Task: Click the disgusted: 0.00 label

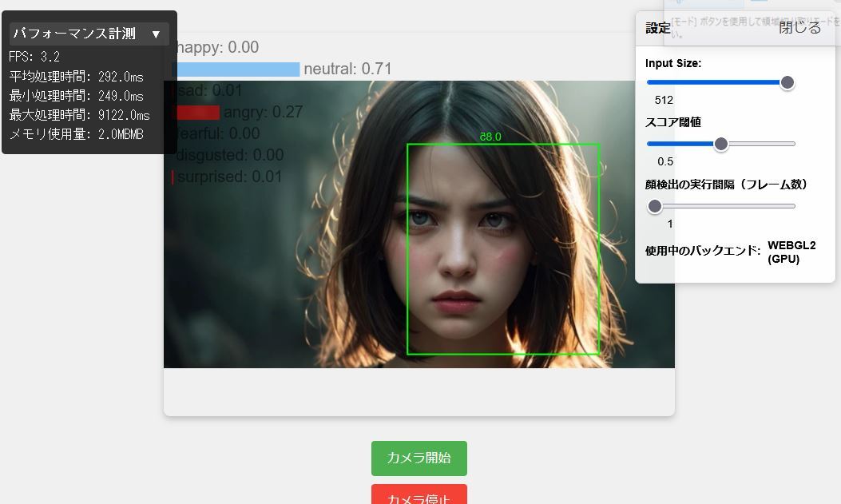Action: click(230, 155)
